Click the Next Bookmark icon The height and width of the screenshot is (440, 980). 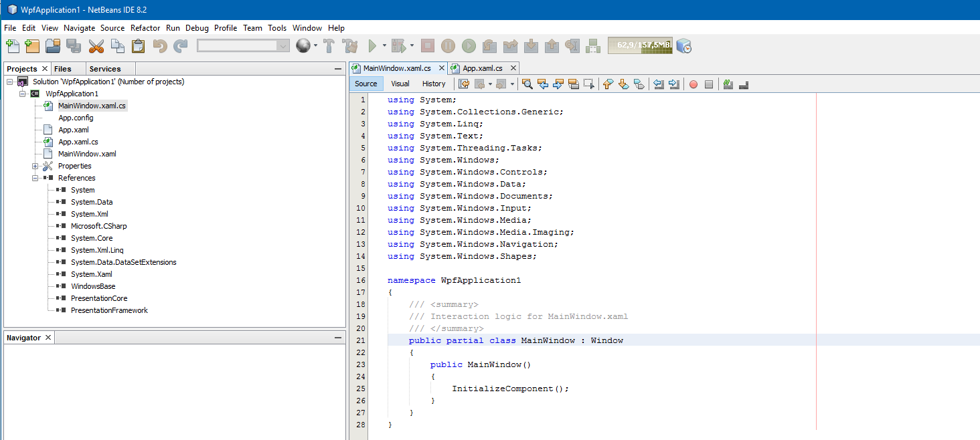[x=623, y=84]
